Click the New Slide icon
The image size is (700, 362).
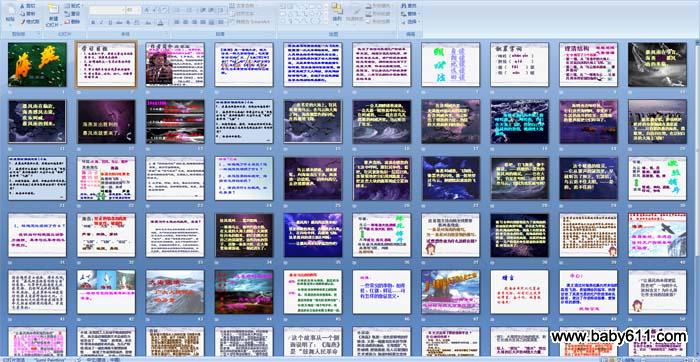coord(53,14)
